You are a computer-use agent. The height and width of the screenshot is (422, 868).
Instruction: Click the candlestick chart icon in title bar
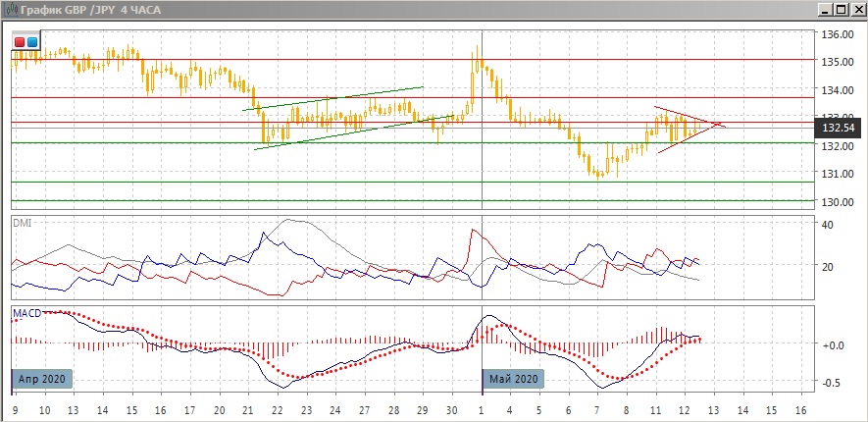10,10
